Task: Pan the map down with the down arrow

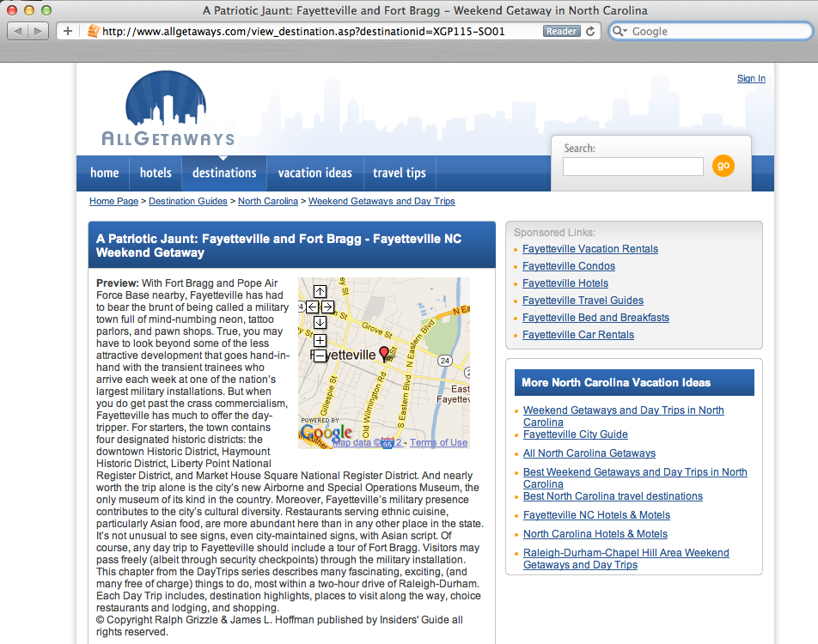Action: (x=320, y=323)
